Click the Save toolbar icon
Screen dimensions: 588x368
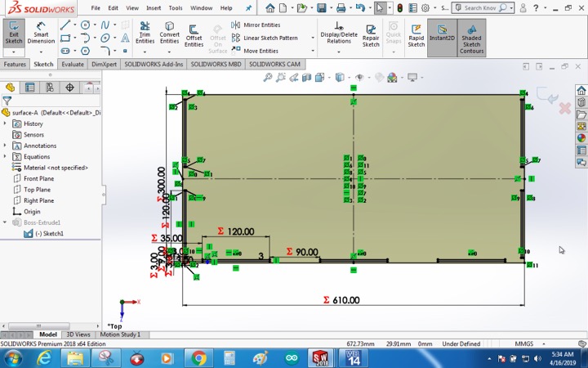point(322,8)
